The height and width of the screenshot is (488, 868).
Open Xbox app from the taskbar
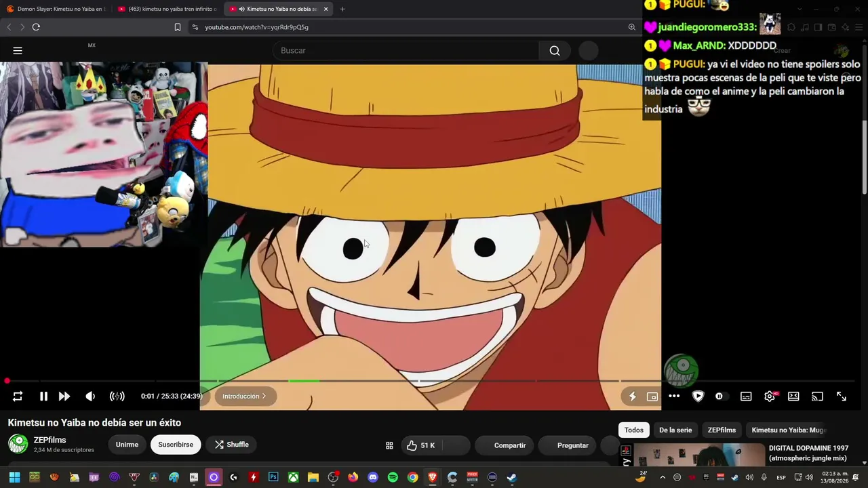[x=293, y=477]
